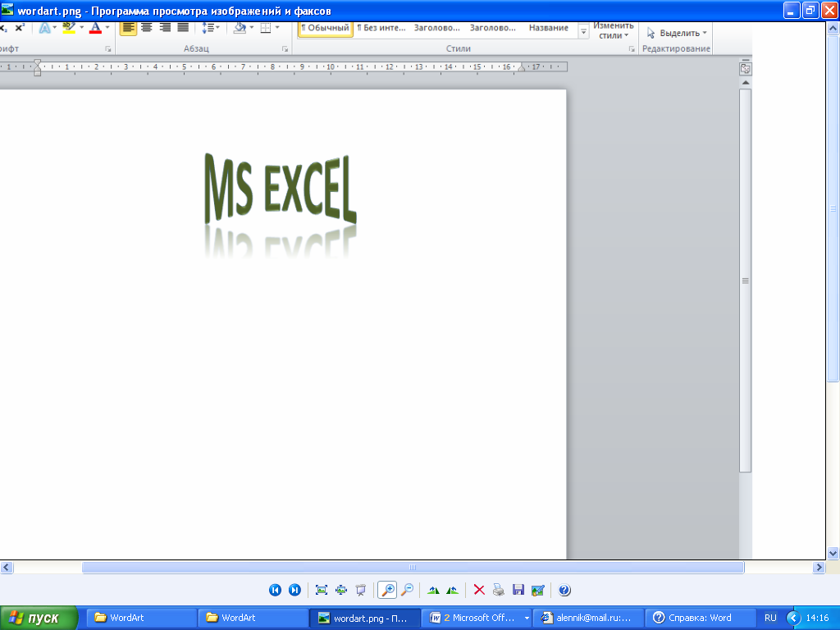The image size is (840, 630).
Task: Expand hidden tray icons arrow
Action: 793,619
